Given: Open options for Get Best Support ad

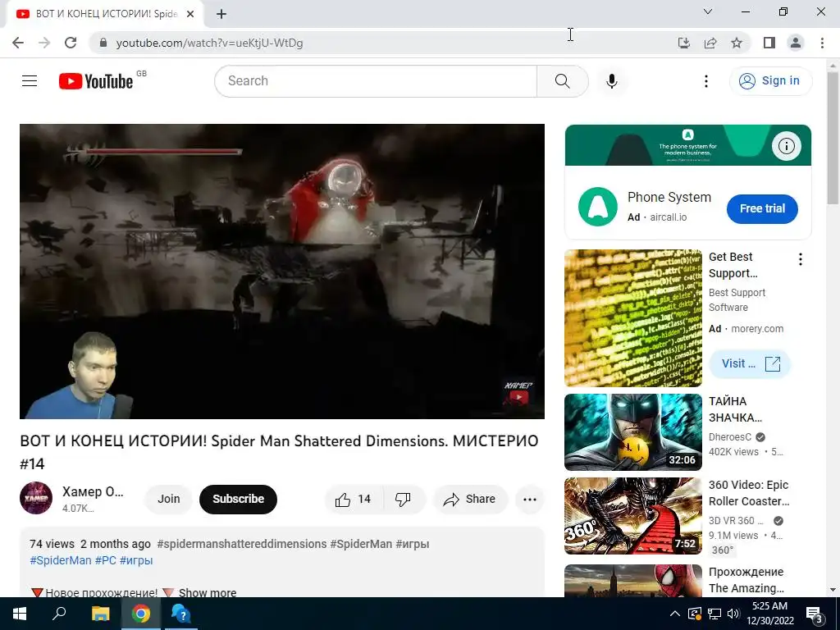Looking at the screenshot, I should click(x=801, y=260).
